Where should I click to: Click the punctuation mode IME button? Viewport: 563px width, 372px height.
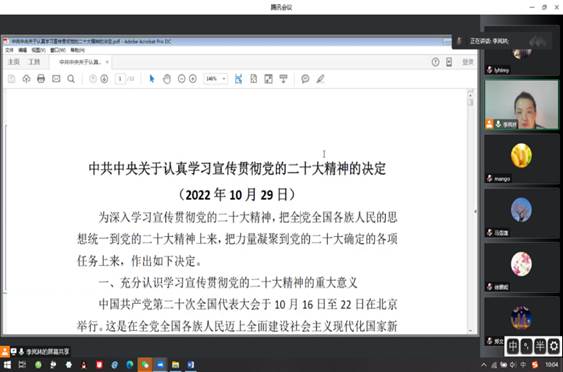click(526, 346)
